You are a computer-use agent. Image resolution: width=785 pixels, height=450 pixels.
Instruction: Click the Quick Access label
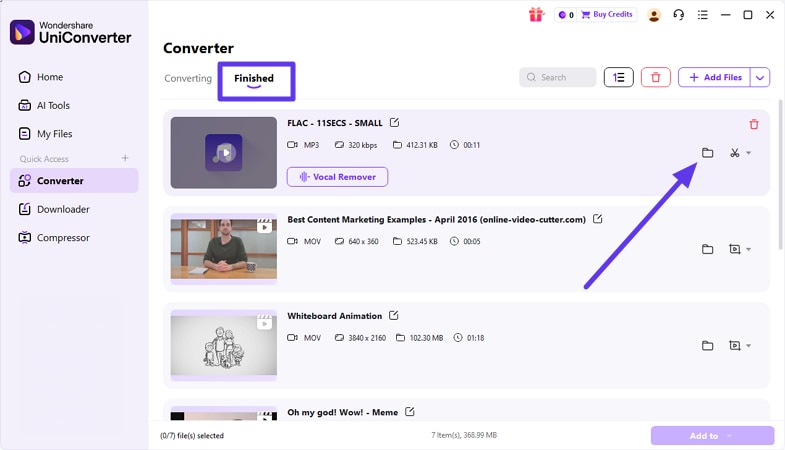pyautogui.click(x=44, y=159)
